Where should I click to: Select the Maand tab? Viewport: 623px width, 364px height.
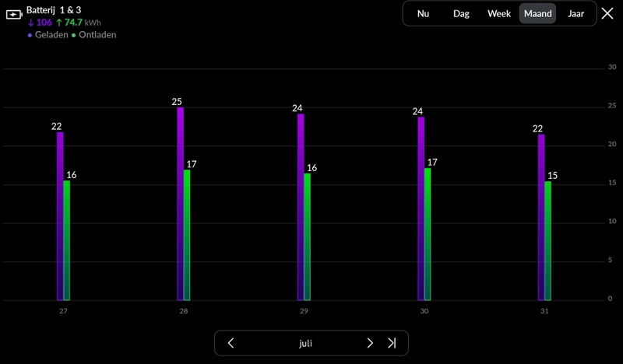[537, 13]
